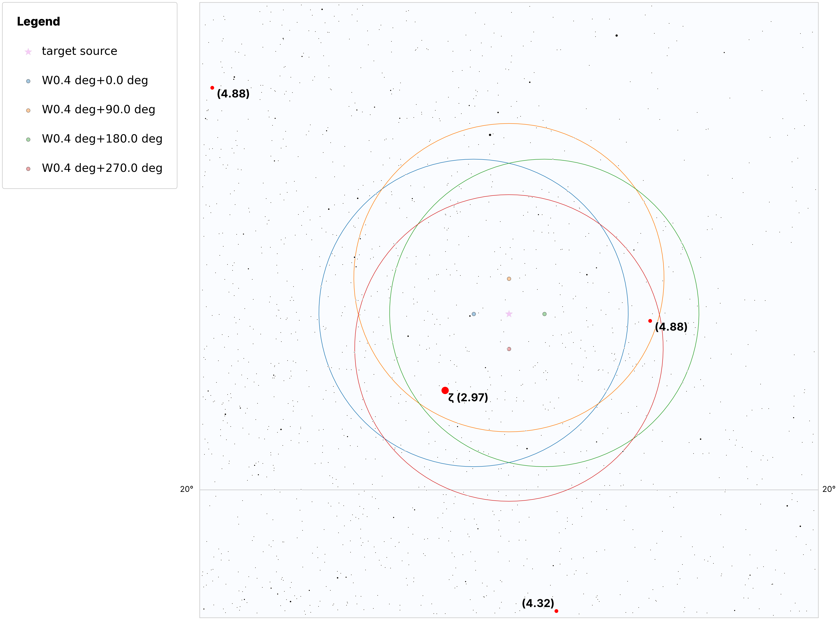Screen dimensions: 840x620
Task: Click the target source star icon in the legend
Action: pyautogui.click(x=28, y=52)
